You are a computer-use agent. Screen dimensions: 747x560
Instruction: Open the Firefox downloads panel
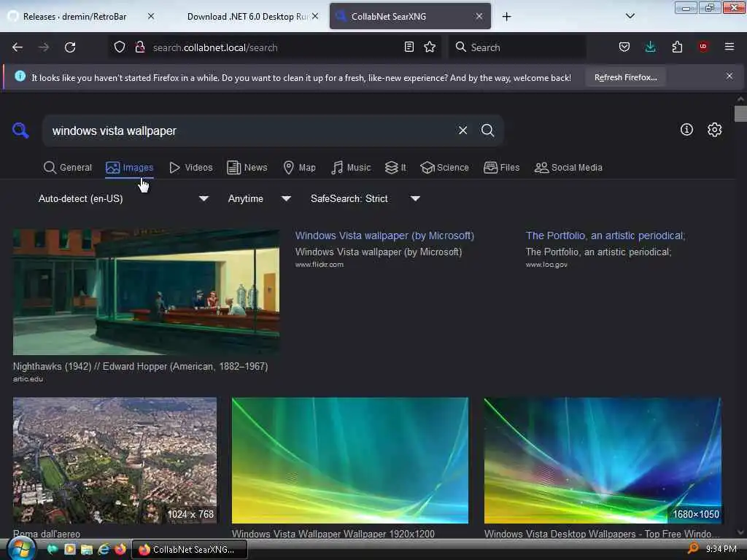click(x=650, y=47)
